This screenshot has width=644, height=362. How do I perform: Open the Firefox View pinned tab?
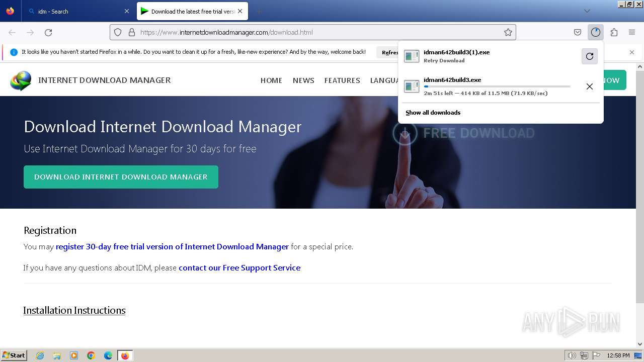pos(10,11)
